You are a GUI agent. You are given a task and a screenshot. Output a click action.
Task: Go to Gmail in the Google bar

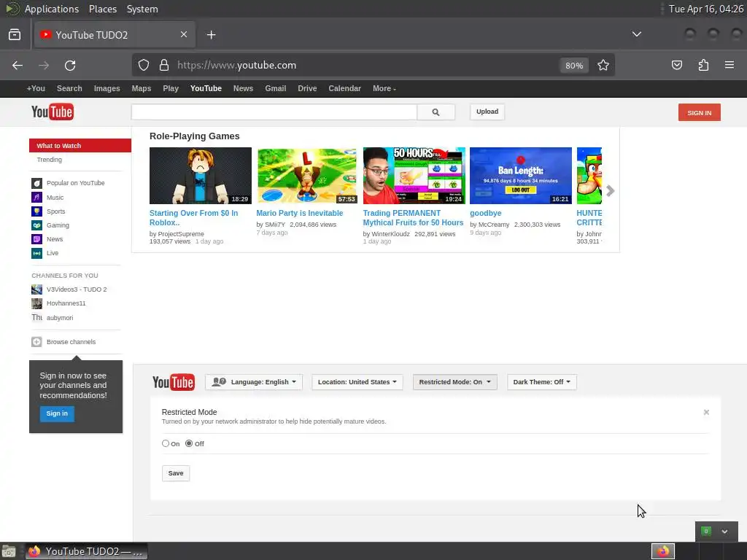pyautogui.click(x=275, y=88)
